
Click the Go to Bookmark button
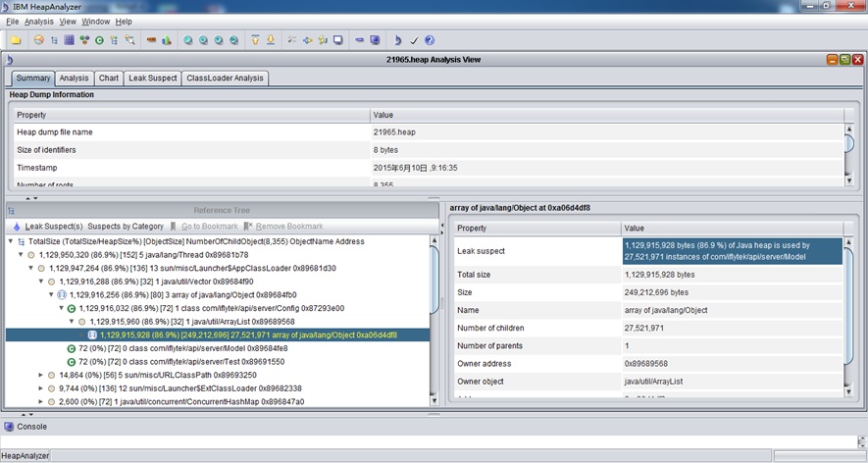click(x=204, y=226)
